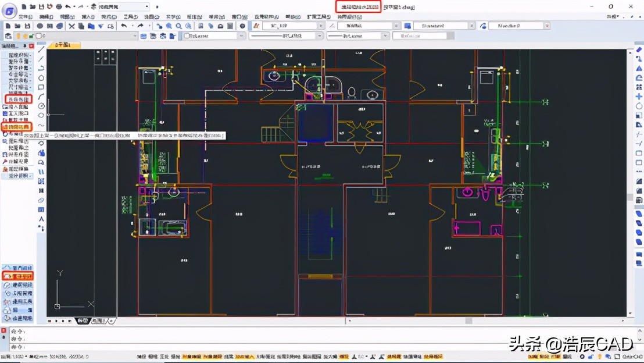Click the help round icon in standard toolbar
644x363 pixels.
[242, 26]
